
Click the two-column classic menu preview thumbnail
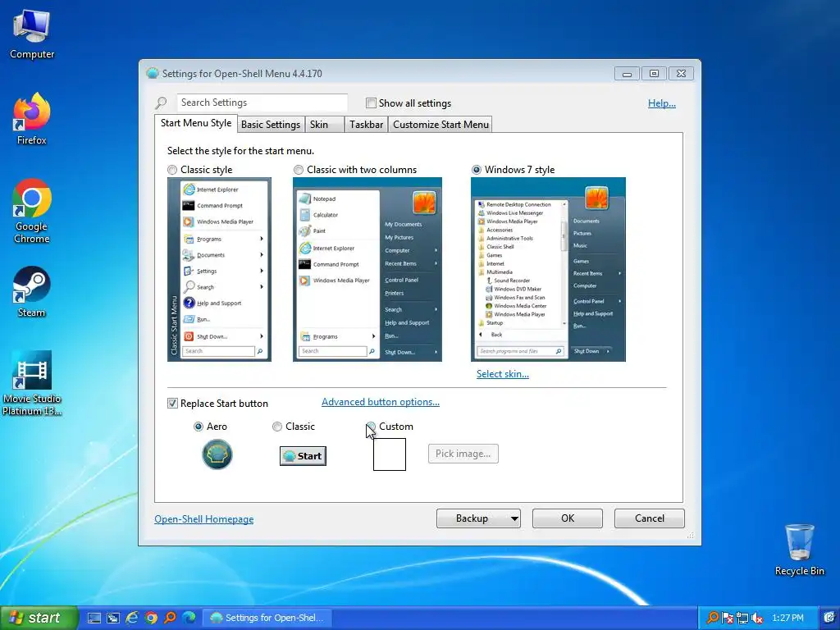tap(367, 269)
